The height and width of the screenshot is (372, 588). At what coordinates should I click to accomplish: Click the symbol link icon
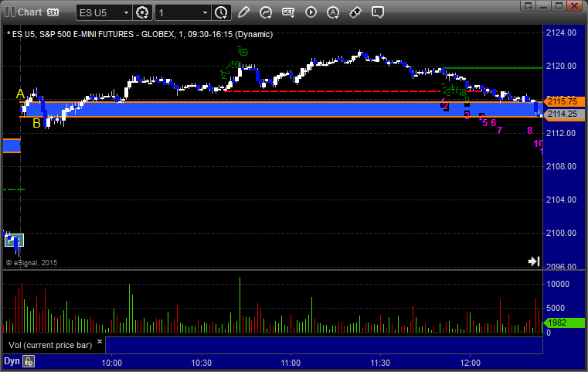(x=355, y=12)
